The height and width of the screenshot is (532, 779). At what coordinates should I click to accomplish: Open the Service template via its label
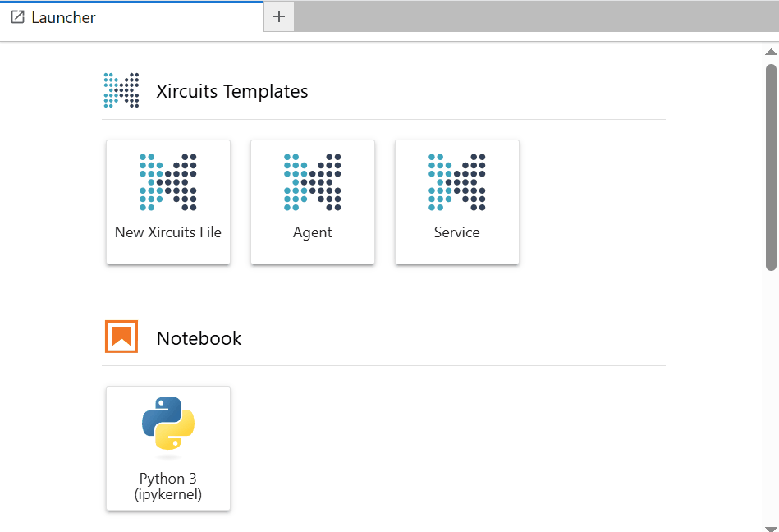click(457, 232)
